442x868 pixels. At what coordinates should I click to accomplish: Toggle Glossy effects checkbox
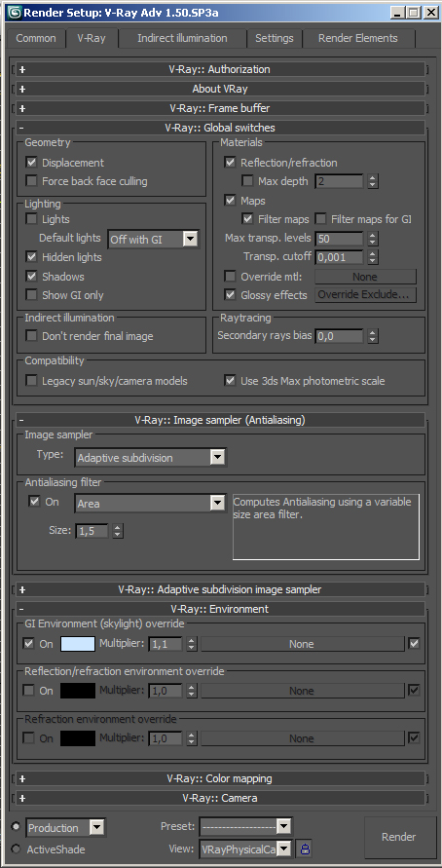tap(230, 295)
